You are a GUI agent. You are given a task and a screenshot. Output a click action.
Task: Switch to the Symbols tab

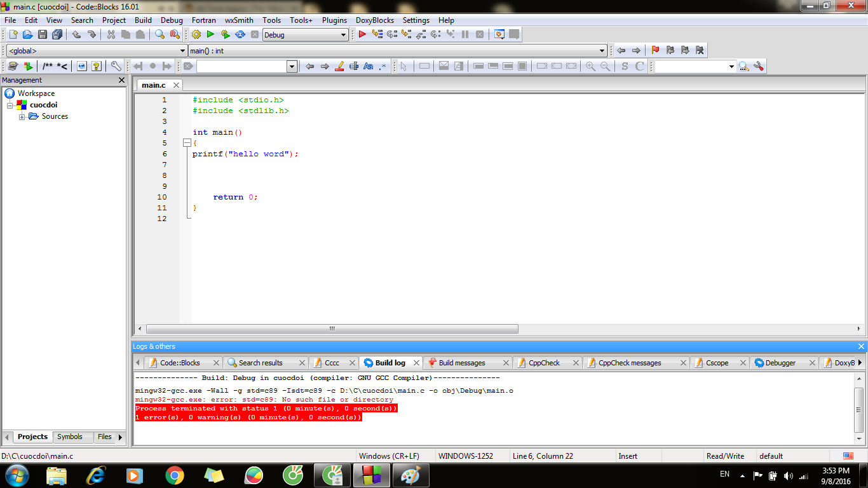[x=69, y=437]
